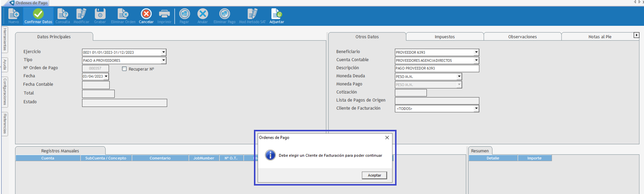Select the Registros Manuales tab
This screenshot has height=194, width=644.
60,151
